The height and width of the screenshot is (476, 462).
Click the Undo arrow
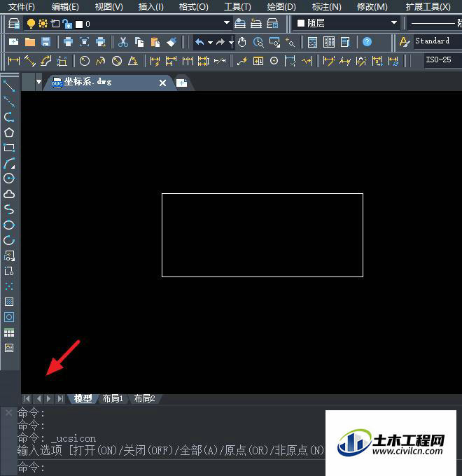199,42
